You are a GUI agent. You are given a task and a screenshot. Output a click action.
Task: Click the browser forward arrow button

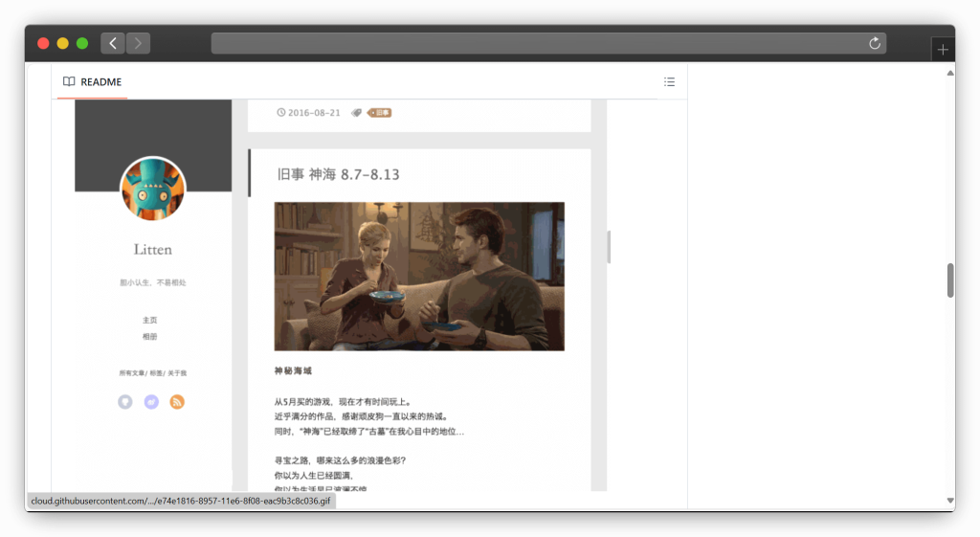pyautogui.click(x=139, y=43)
